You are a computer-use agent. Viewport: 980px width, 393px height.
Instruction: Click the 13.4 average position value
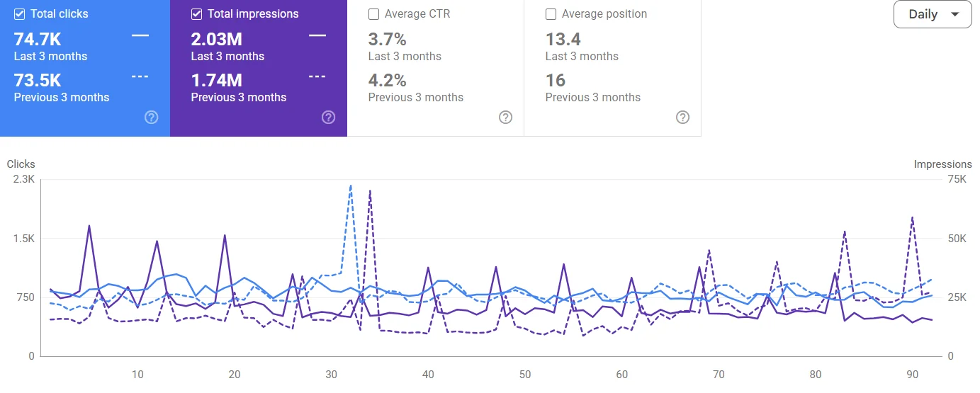click(563, 39)
